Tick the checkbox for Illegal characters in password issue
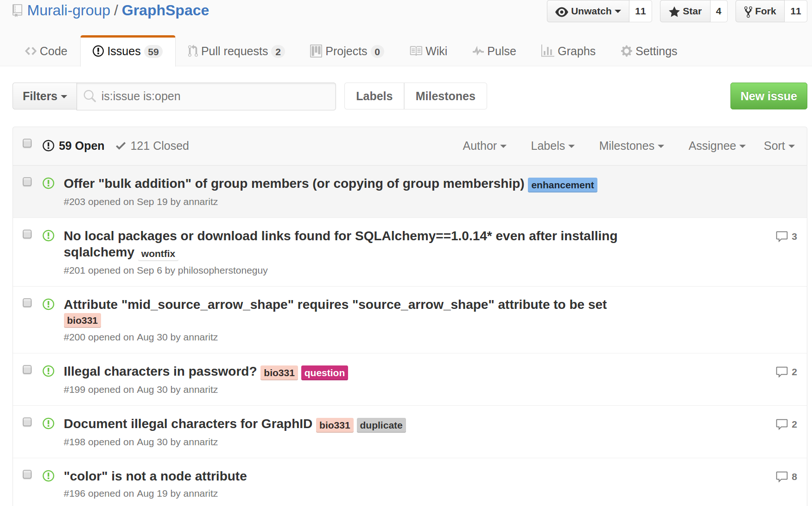The image size is (812, 506). 27,370
